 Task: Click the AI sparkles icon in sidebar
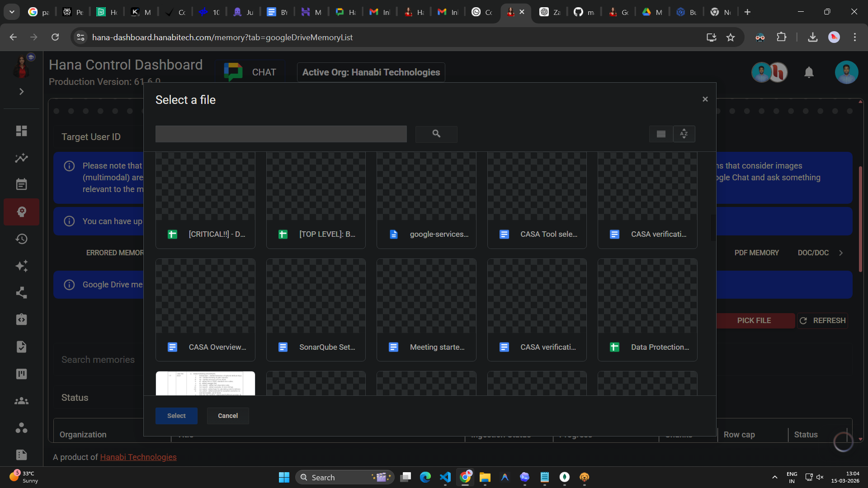pos(21,266)
